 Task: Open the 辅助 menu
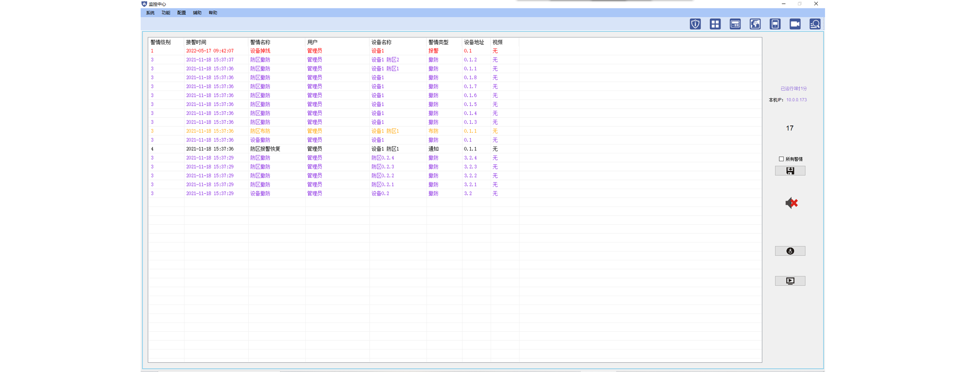point(197,13)
